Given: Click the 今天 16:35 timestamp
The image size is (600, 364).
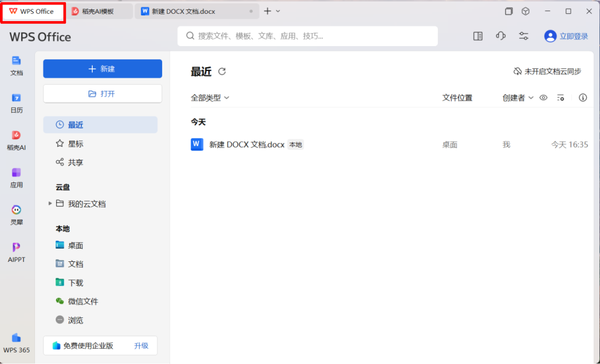Looking at the screenshot, I should (569, 144).
